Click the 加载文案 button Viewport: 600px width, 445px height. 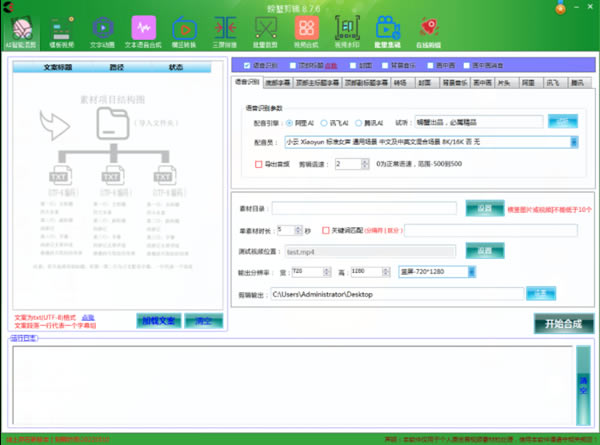click(x=156, y=321)
